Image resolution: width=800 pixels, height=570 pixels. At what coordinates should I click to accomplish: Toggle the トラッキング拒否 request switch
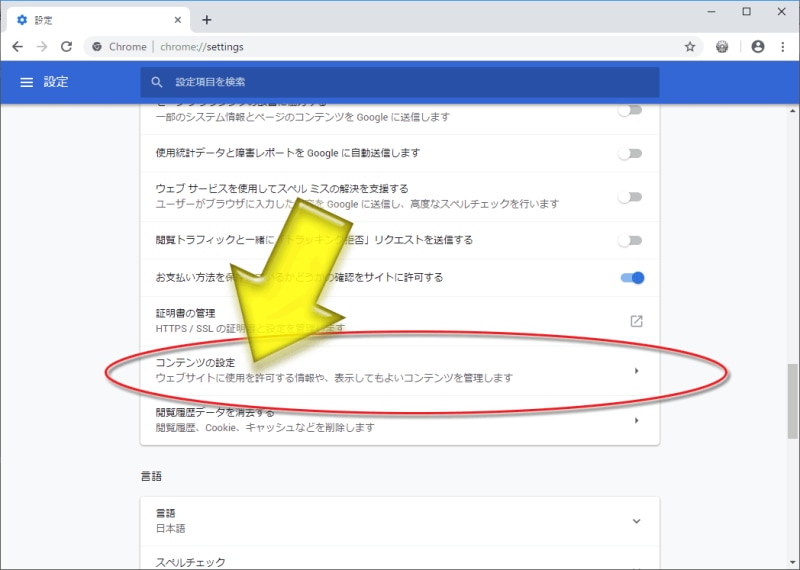tap(630, 240)
